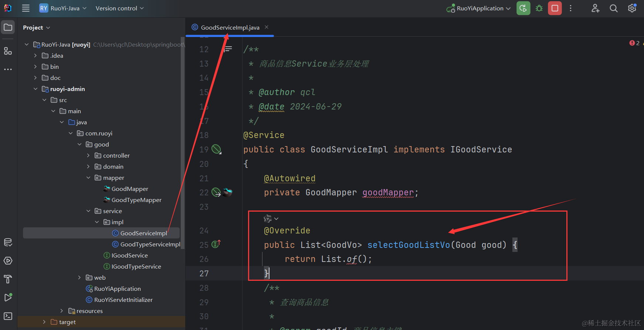Open the RuoYiApplication run configuration dropdown
The width and height of the screenshot is (644, 330).
(479, 8)
